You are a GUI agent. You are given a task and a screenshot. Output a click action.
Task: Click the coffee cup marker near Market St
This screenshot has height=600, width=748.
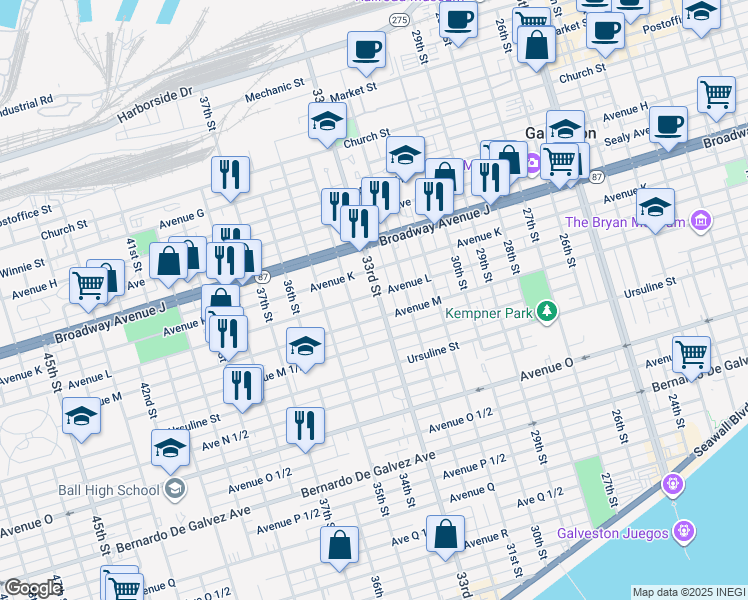pyautogui.click(x=366, y=49)
